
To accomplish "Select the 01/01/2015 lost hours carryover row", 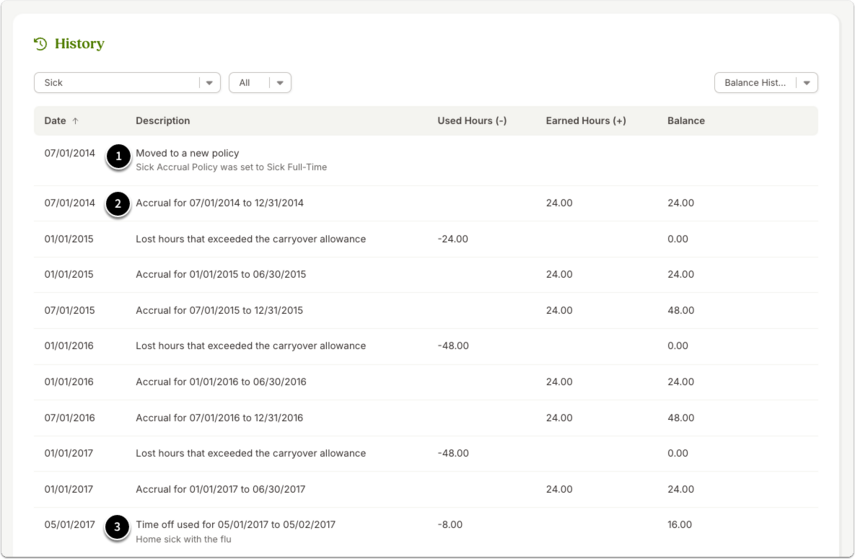I will 426,239.
